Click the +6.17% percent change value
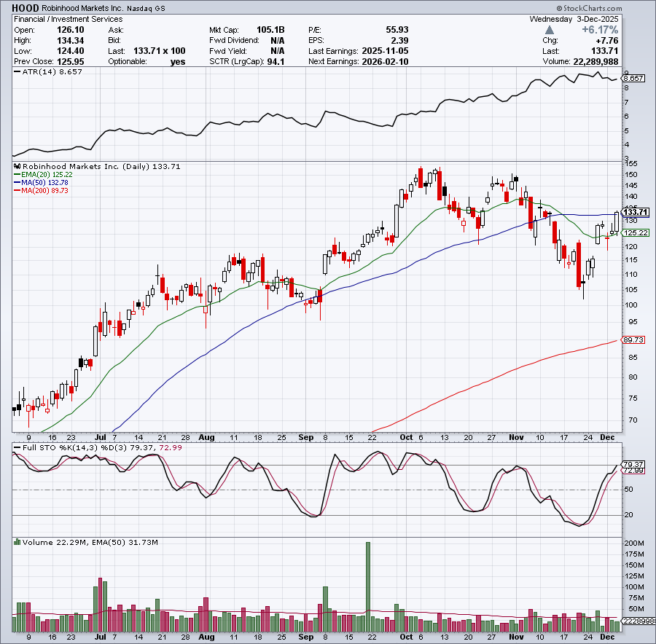The height and width of the screenshot is (644, 656). [x=600, y=30]
